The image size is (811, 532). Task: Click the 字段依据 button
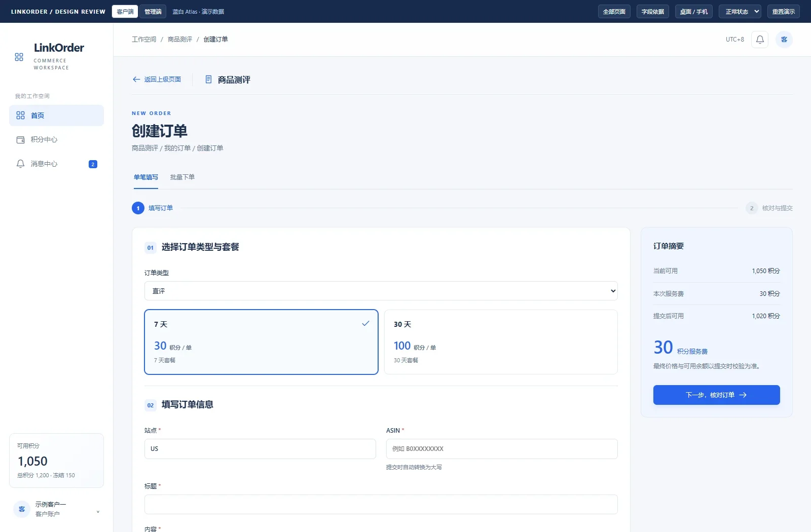[x=653, y=12]
